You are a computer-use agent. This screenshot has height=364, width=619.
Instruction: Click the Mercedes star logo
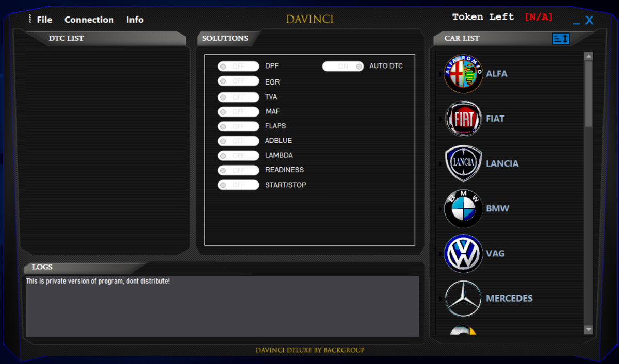[463, 299]
